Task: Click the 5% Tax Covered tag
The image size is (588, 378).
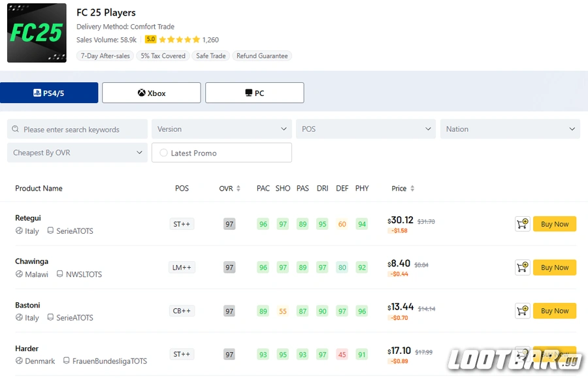Action: click(163, 56)
